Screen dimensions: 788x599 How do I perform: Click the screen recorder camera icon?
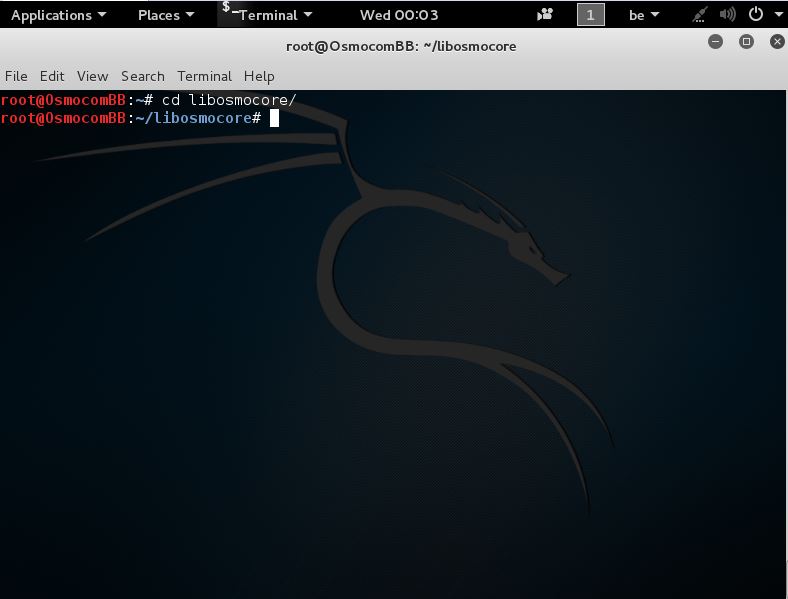tap(545, 15)
